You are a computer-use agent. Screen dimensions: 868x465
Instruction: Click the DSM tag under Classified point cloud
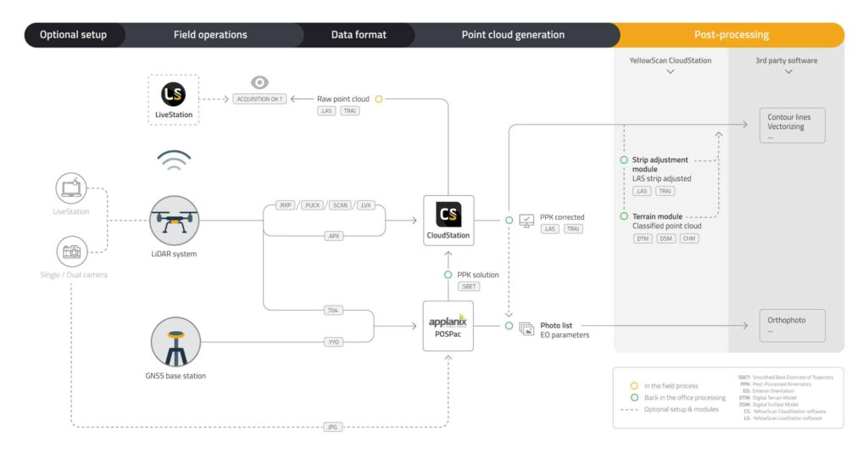point(665,239)
